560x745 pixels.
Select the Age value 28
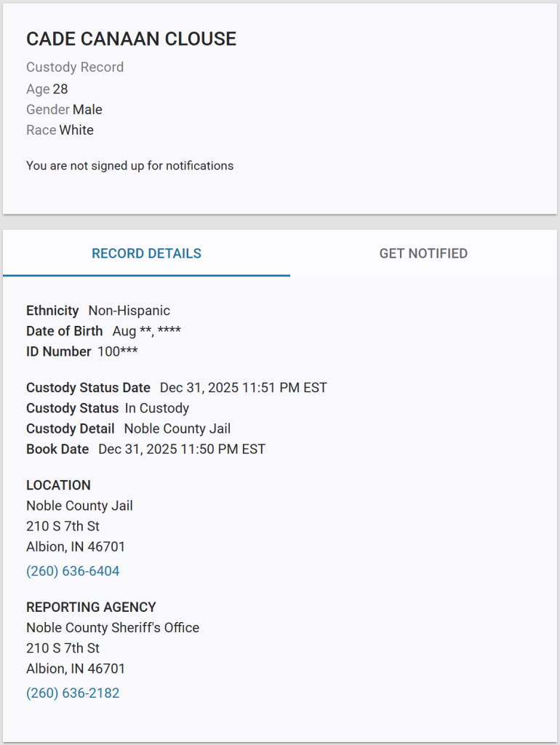tap(60, 89)
